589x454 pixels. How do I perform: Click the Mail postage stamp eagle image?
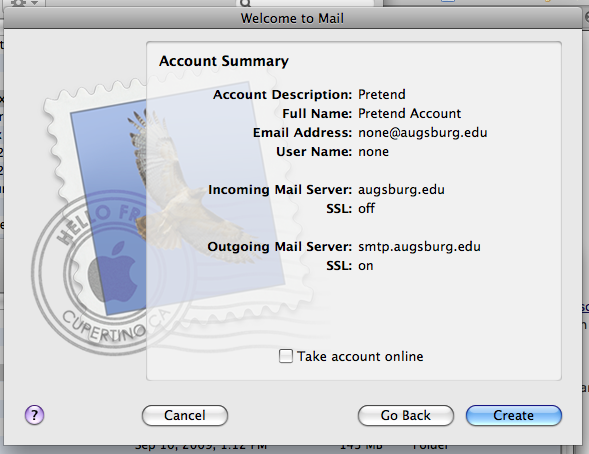coord(177,188)
